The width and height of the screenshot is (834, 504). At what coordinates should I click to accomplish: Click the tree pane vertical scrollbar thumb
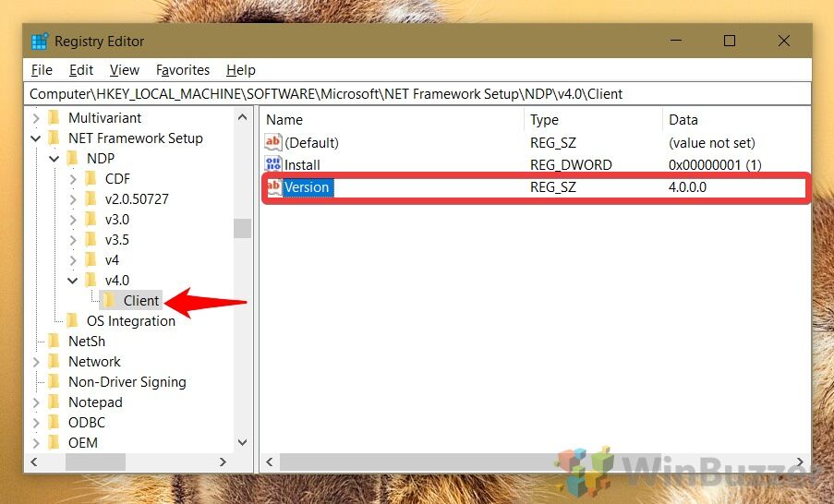coord(242,228)
